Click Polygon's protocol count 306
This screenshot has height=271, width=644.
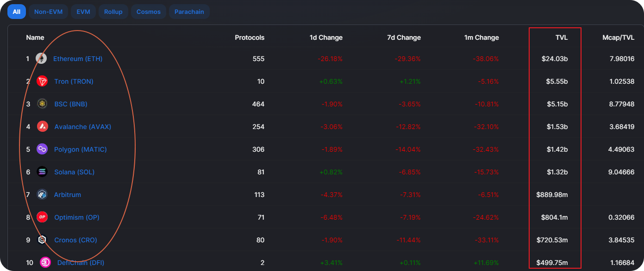pyautogui.click(x=258, y=149)
